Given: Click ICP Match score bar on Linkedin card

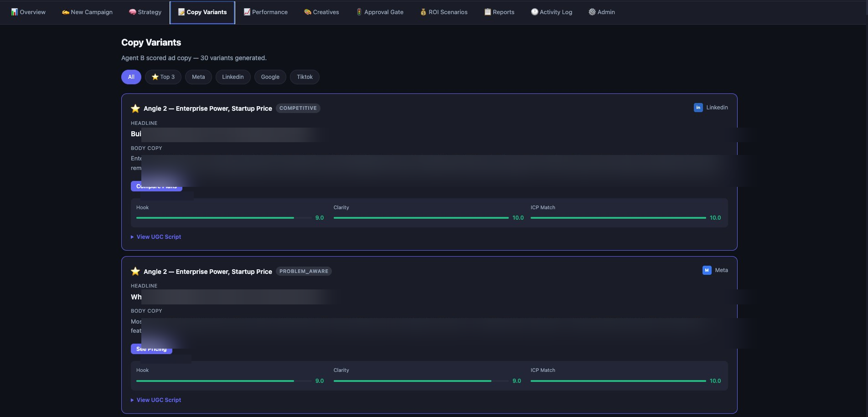Looking at the screenshot, I should point(618,218).
